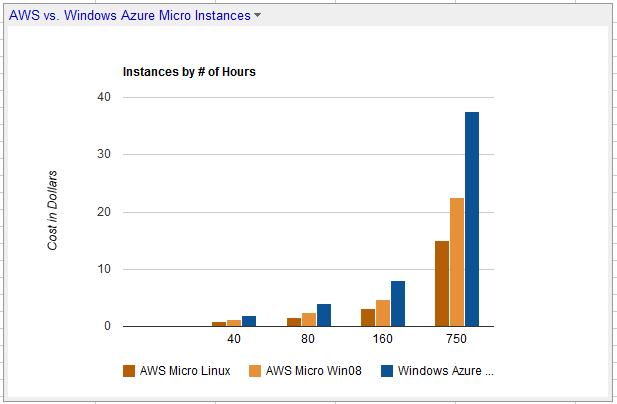Click the Windows Azure legend swatch
Viewport: 617px width, 404px height.
click(x=387, y=371)
